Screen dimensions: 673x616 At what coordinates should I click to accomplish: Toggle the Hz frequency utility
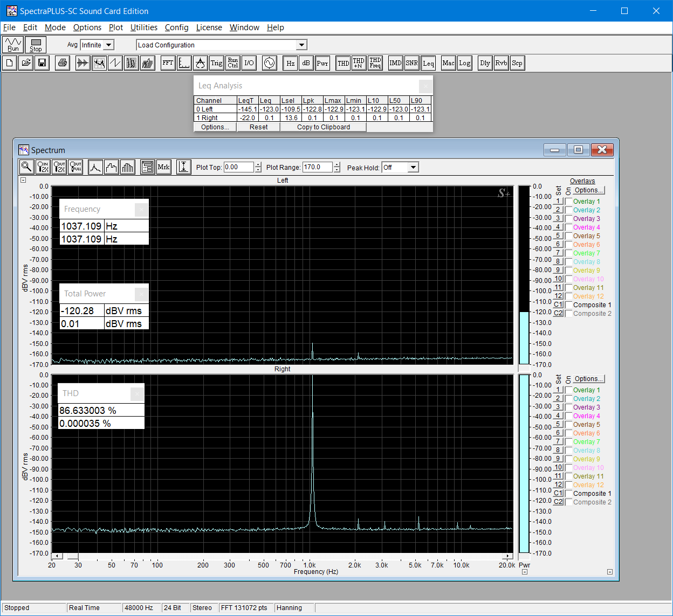[290, 63]
